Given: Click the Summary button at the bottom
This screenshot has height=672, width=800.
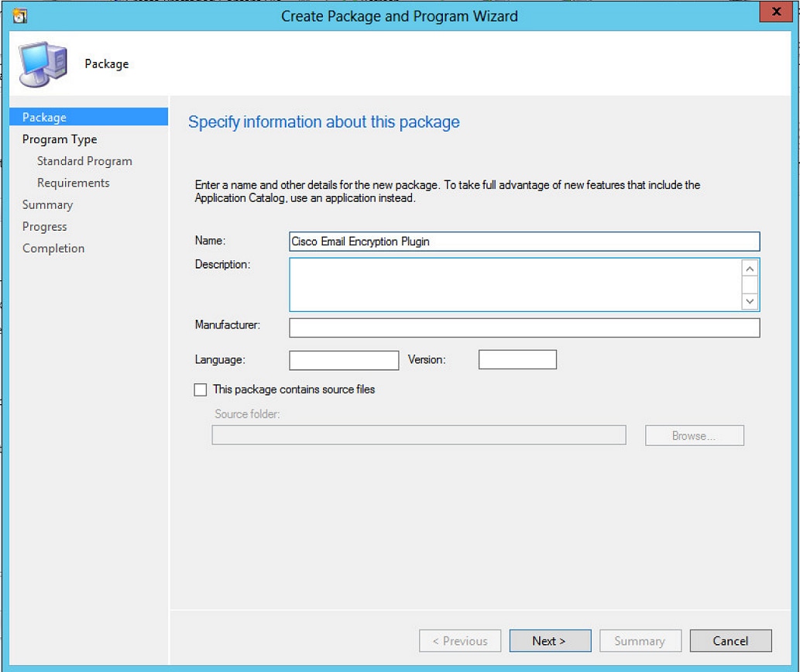Looking at the screenshot, I should pyautogui.click(x=640, y=640).
